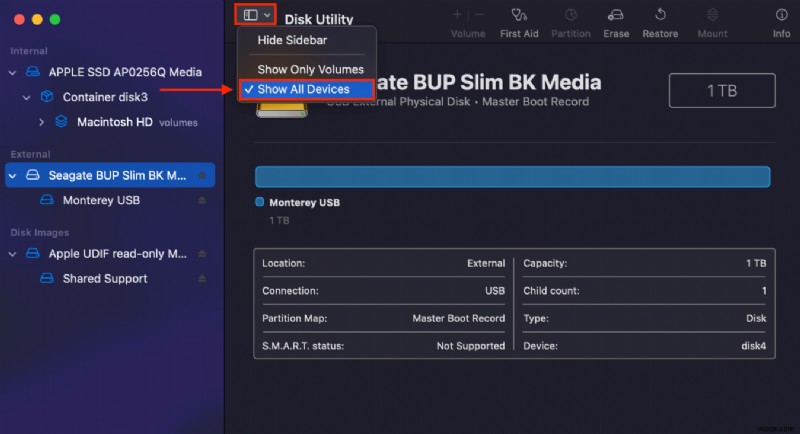Select Container disk3 in sidebar

pos(105,97)
